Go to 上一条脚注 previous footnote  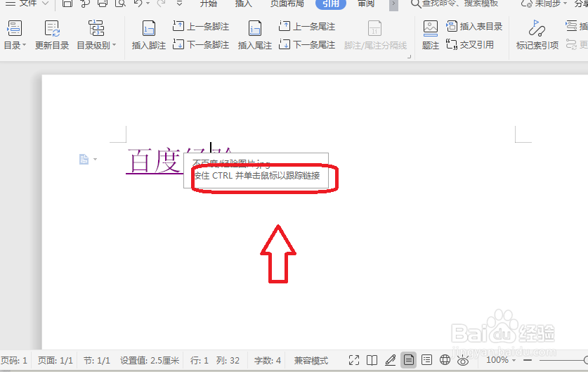pos(201,26)
